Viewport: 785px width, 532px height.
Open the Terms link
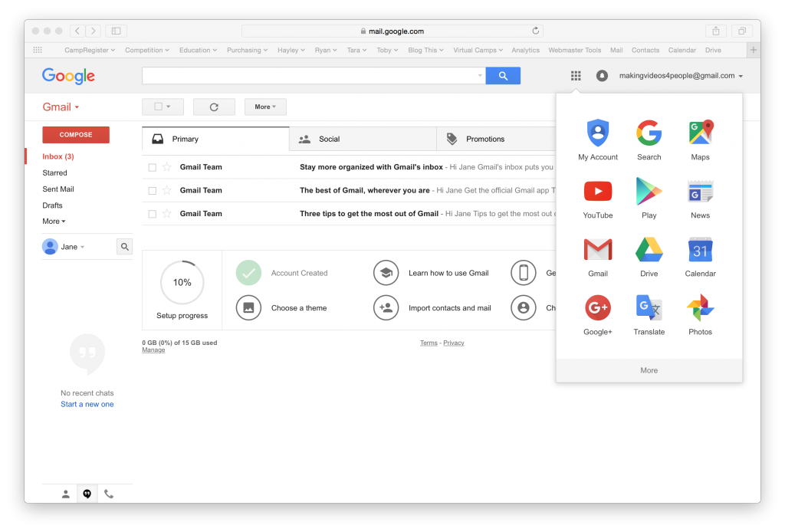click(429, 343)
